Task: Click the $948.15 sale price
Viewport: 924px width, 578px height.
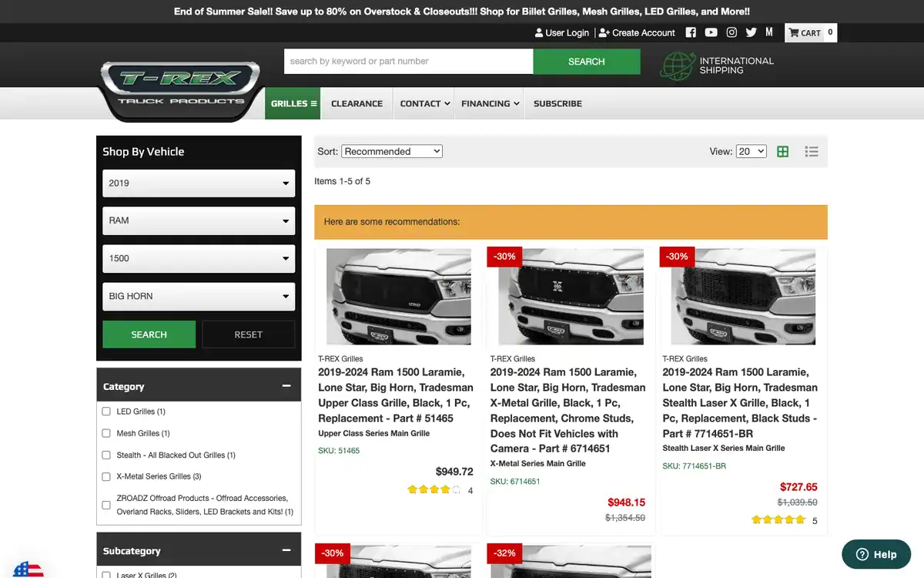Action: [x=626, y=502]
